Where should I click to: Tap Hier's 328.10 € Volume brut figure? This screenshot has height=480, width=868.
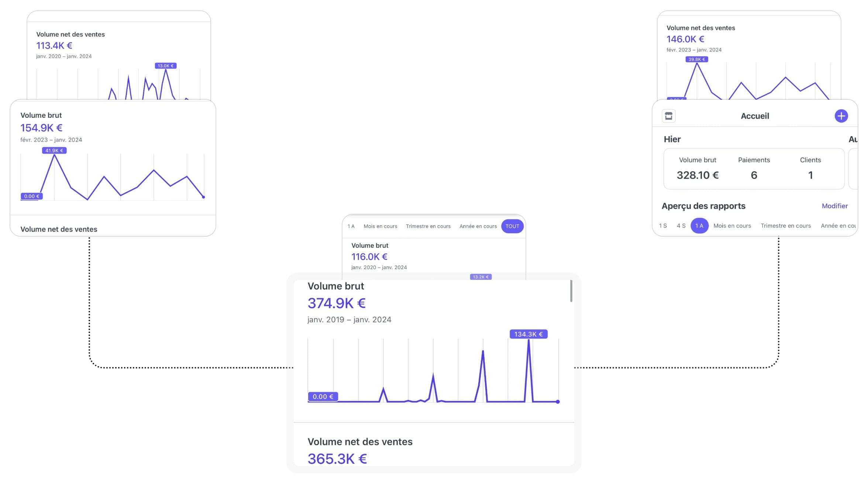(697, 175)
